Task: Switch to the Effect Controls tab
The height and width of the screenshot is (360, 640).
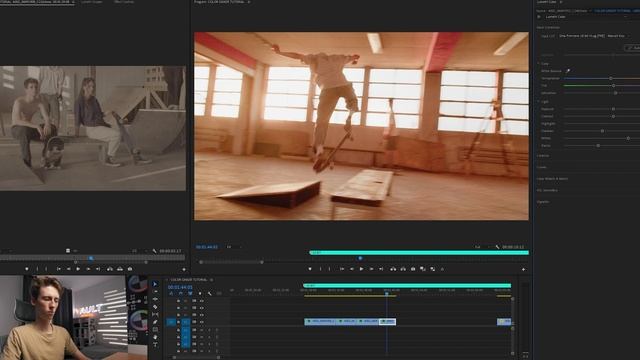Action: pyautogui.click(x=124, y=2)
